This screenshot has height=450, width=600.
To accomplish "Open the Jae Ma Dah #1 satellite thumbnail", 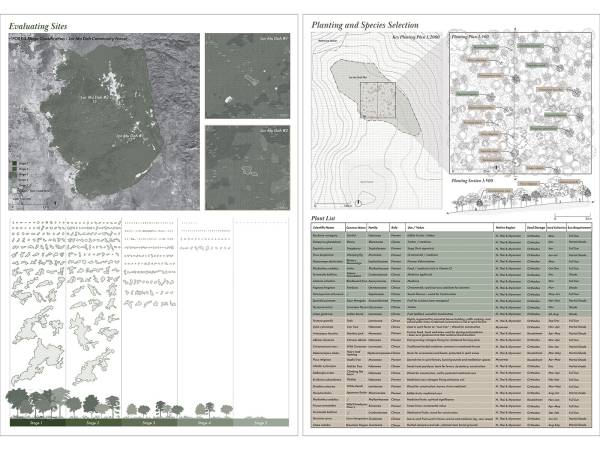I will (247, 76).
